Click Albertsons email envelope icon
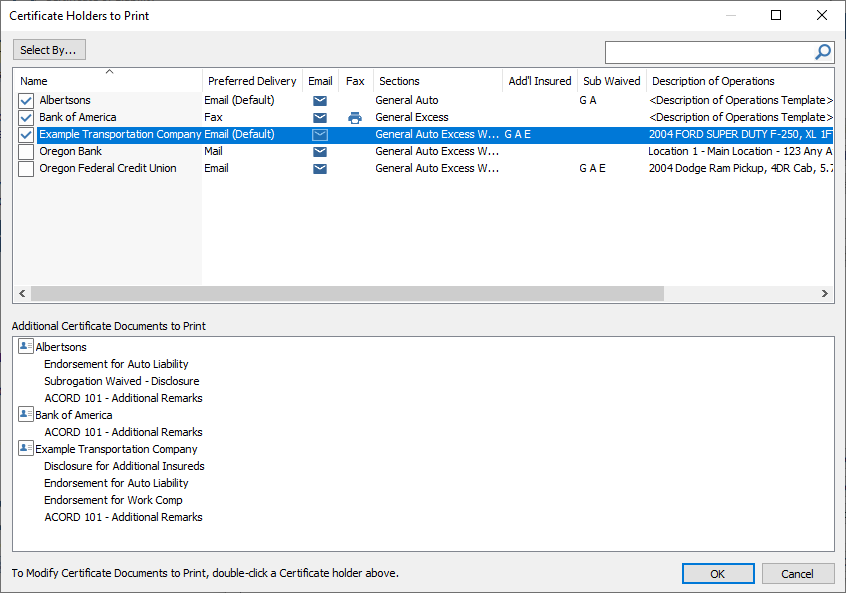This screenshot has width=846, height=593. pos(320,100)
